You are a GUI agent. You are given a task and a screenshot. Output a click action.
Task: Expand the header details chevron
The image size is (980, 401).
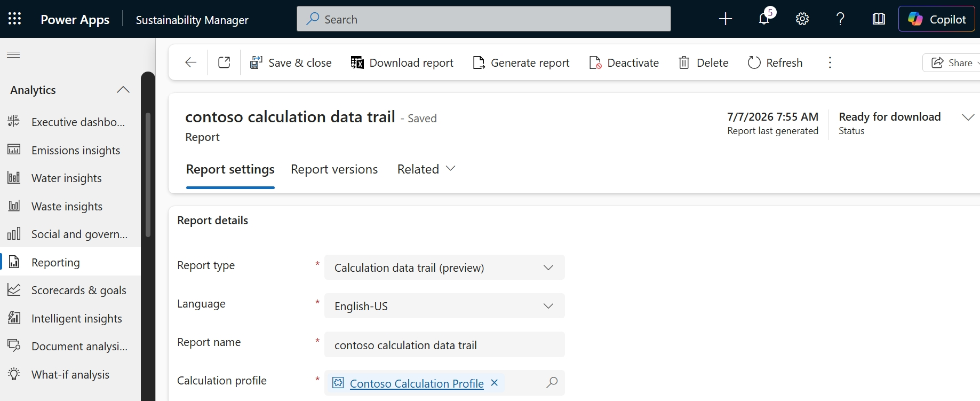[968, 117]
